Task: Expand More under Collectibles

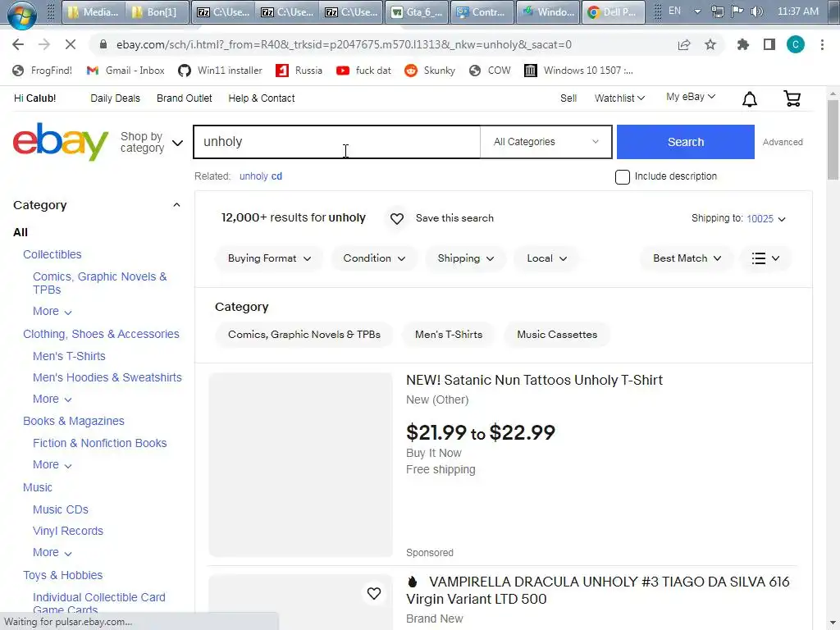Action: 52,311
